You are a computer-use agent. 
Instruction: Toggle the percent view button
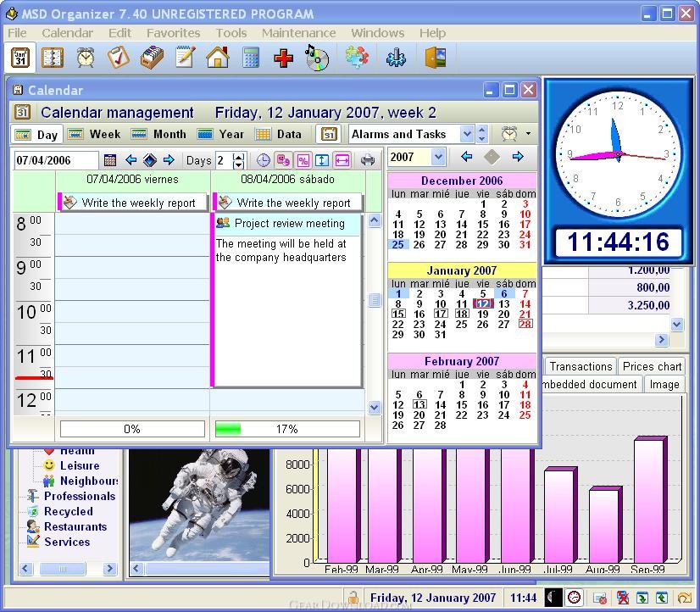[x=303, y=160]
